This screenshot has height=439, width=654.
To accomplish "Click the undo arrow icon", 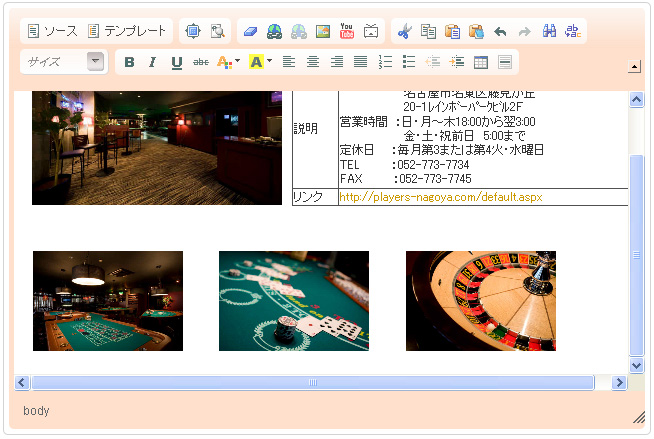I will (x=500, y=31).
